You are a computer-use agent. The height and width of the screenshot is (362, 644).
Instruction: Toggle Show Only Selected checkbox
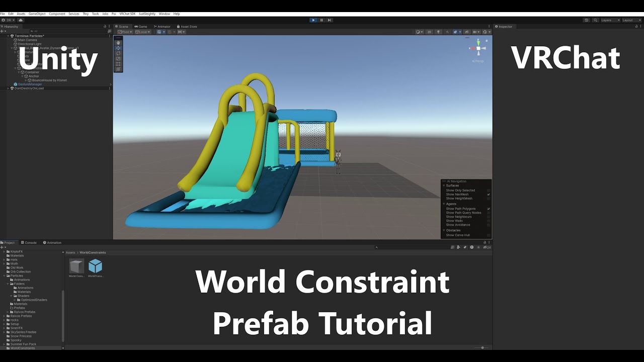point(489,191)
